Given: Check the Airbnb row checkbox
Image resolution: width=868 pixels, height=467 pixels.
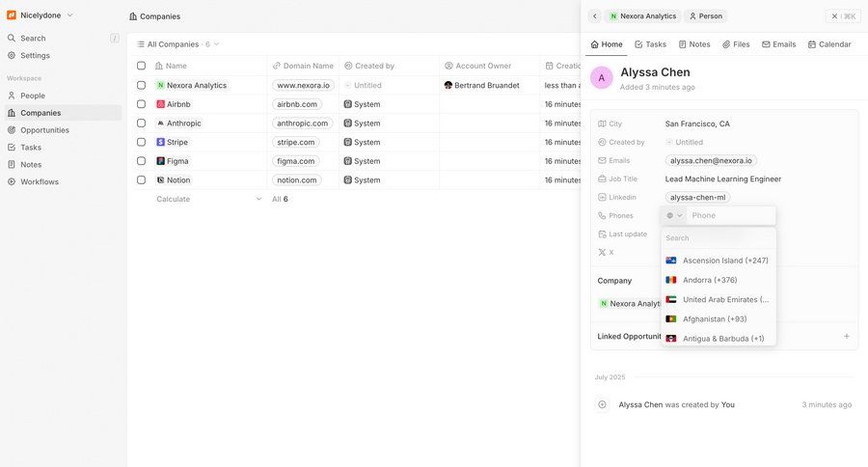Looking at the screenshot, I should 141,104.
